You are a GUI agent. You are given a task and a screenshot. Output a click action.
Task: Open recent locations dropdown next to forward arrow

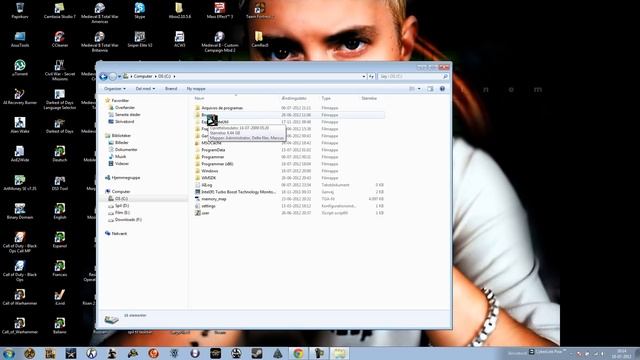click(x=119, y=76)
